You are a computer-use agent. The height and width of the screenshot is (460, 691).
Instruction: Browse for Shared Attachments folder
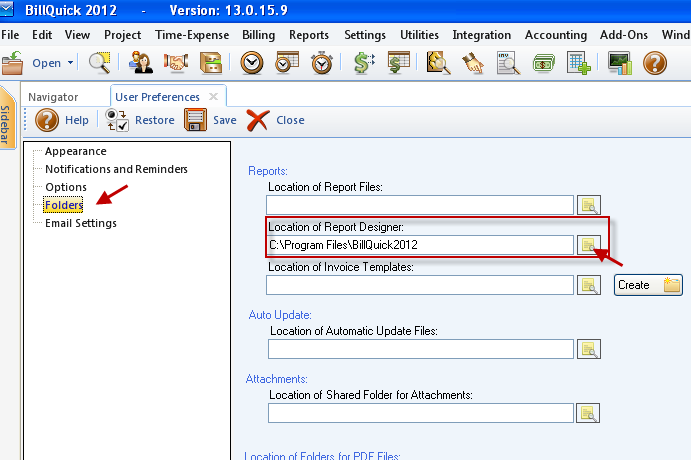tap(589, 413)
